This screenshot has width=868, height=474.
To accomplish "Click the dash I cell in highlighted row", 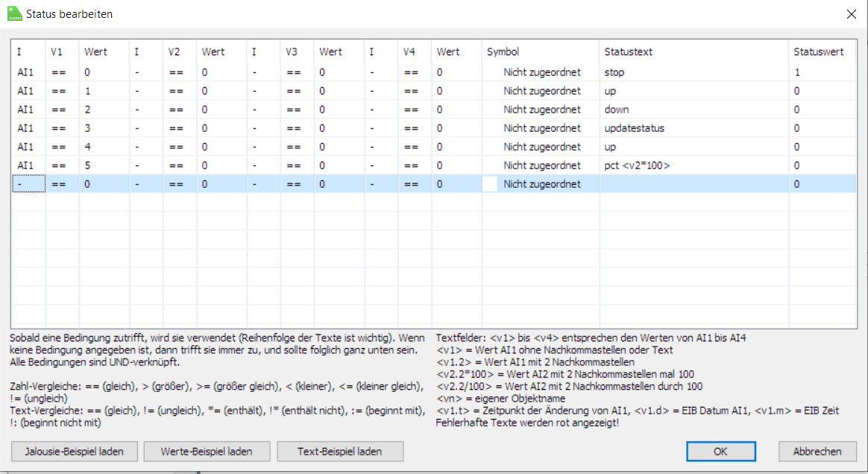I will (29, 184).
